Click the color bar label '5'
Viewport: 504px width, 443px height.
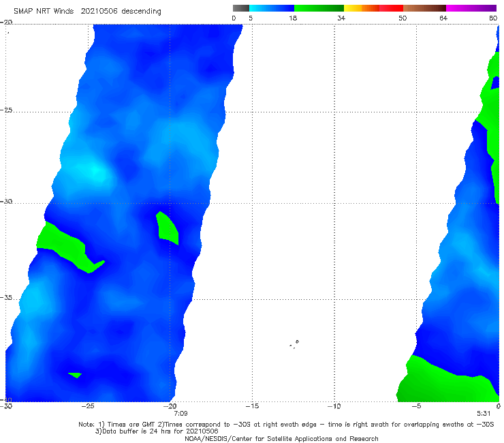click(x=251, y=18)
